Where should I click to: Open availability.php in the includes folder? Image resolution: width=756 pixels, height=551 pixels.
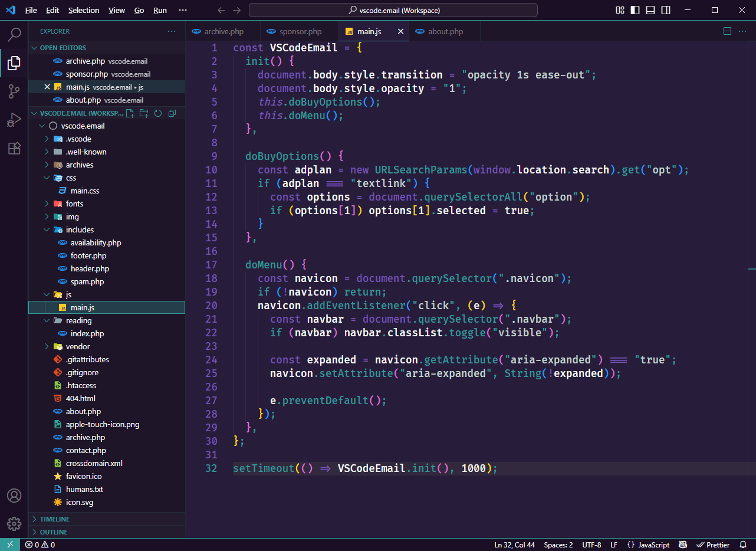(107, 242)
